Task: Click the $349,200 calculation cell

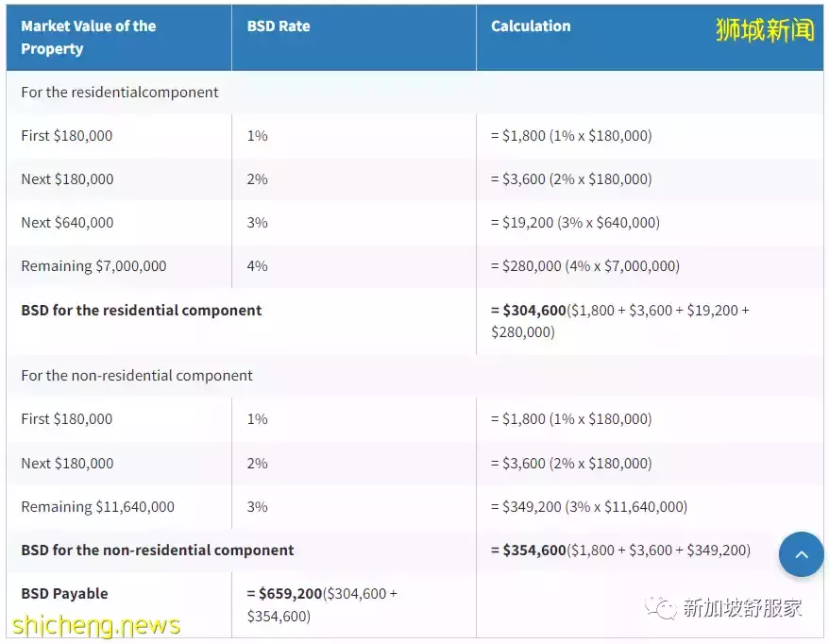Action: [589, 507]
